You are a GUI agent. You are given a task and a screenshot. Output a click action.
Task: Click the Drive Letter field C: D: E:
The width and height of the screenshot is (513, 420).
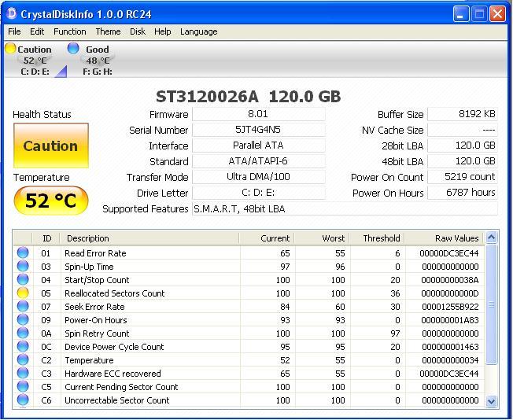258,193
